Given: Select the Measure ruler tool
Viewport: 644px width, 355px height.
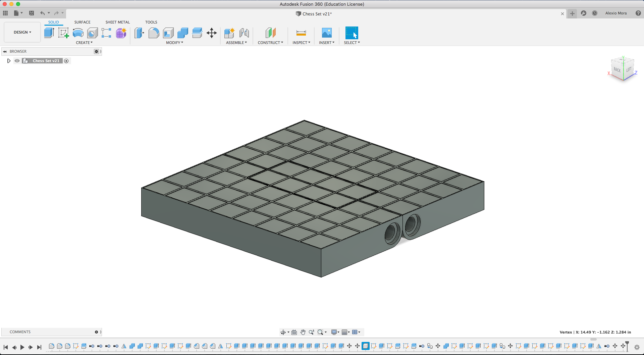Looking at the screenshot, I should [301, 33].
